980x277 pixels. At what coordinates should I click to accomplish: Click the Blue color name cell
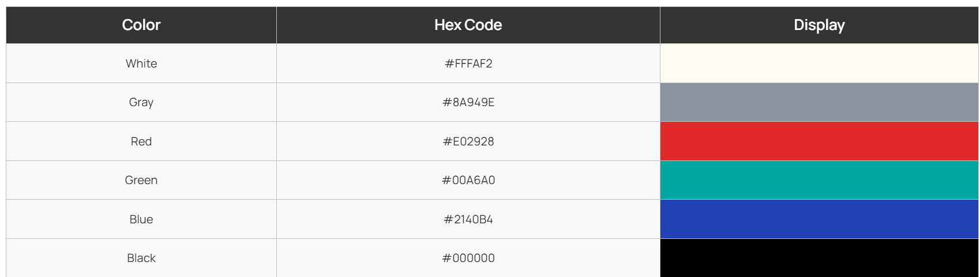(x=141, y=219)
